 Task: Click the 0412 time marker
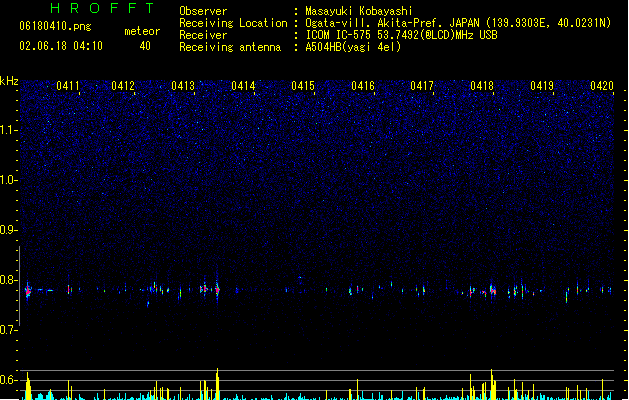coord(123,86)
